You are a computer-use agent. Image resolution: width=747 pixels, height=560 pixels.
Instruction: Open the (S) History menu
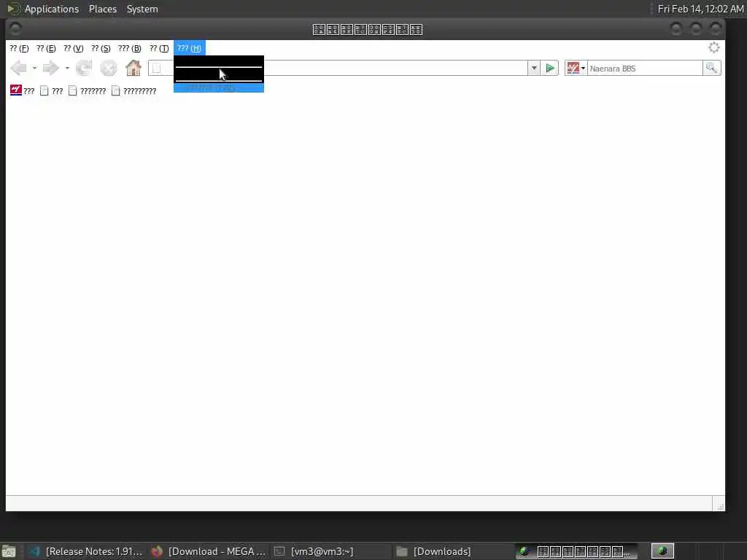point(101,48)
